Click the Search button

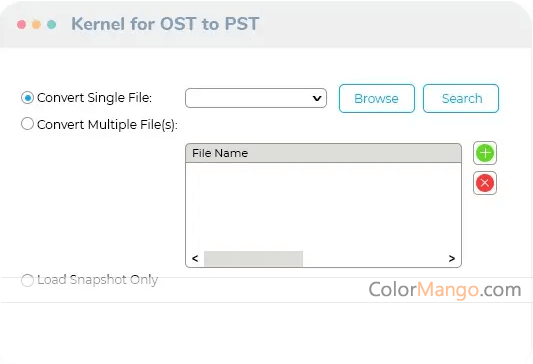click(x=461, y=98)
